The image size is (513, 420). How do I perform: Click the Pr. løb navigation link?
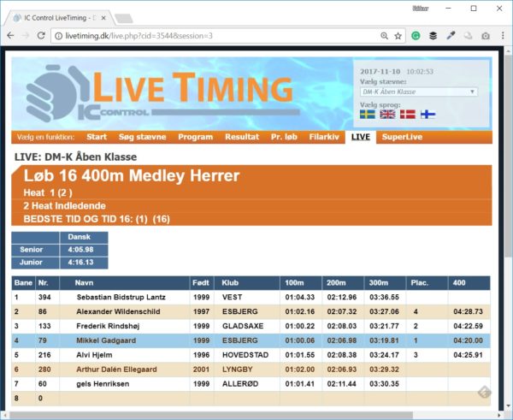click(283, 137)
